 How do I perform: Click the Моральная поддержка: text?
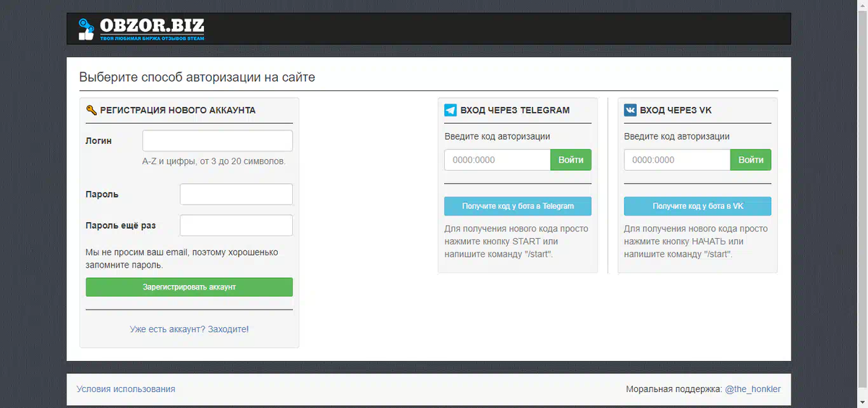point(673,389)
